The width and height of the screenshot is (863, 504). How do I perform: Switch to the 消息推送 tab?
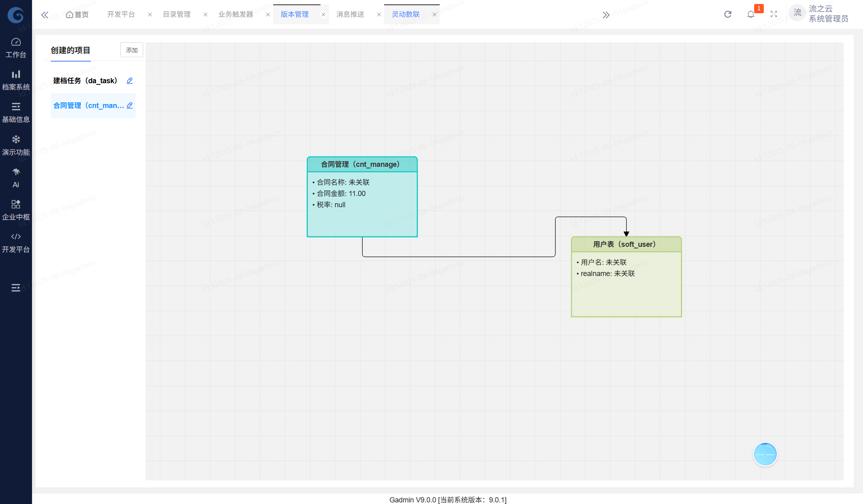click(x=350, y=14)
